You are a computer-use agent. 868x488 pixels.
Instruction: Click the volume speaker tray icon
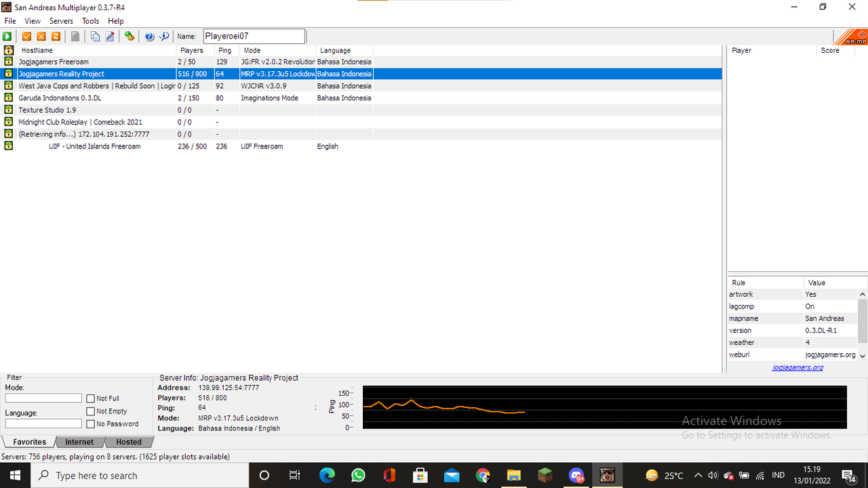coord(713,475)
